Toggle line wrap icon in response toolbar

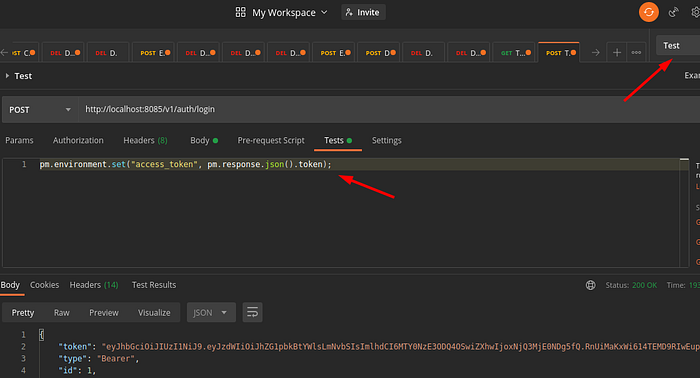(x=252, y=312)
